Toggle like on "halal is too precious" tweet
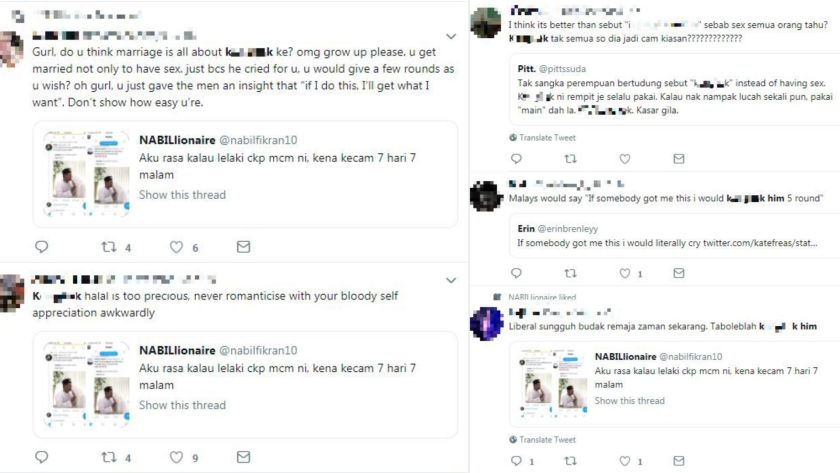840x473 pixels. pos(176,458)
